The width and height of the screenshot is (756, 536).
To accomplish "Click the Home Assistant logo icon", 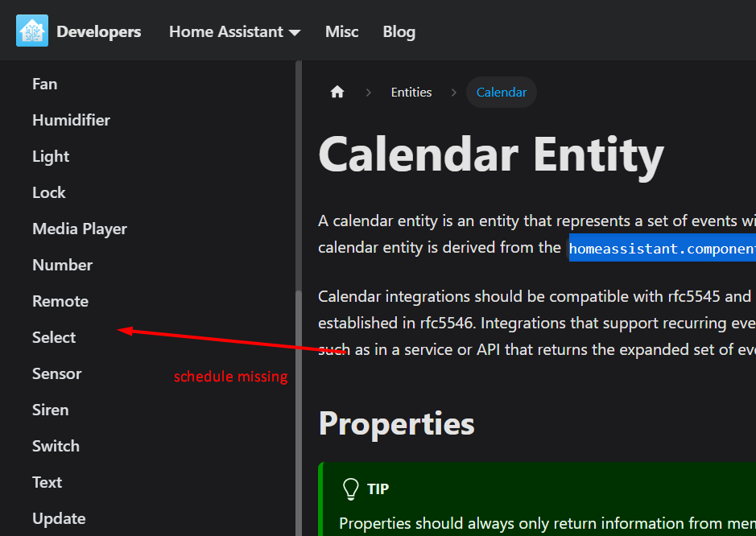I will click(x=31, y=31).
